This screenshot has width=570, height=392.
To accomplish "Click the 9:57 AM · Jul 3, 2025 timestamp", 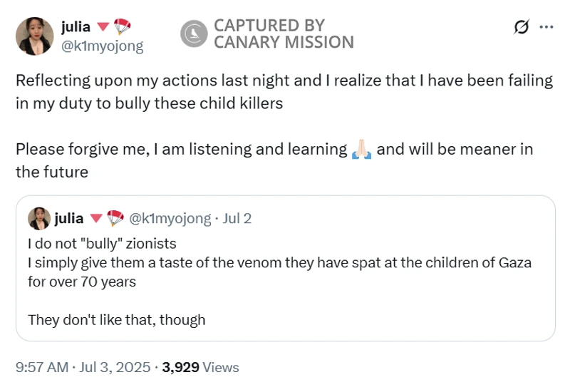I will pyautogui.click(x=83, y=368).
